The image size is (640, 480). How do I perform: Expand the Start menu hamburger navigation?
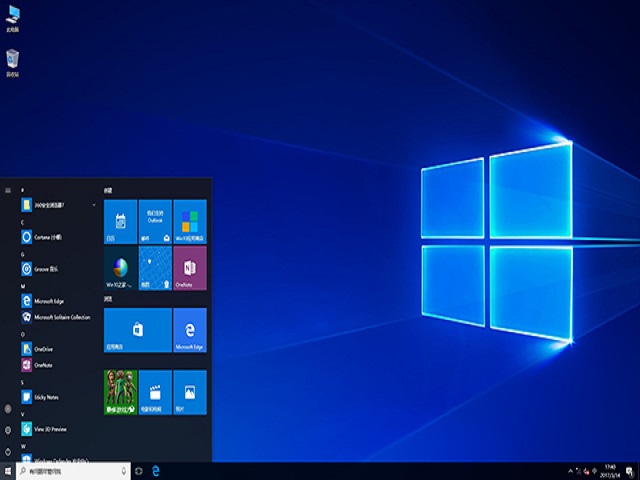click(x=8, y=189)
